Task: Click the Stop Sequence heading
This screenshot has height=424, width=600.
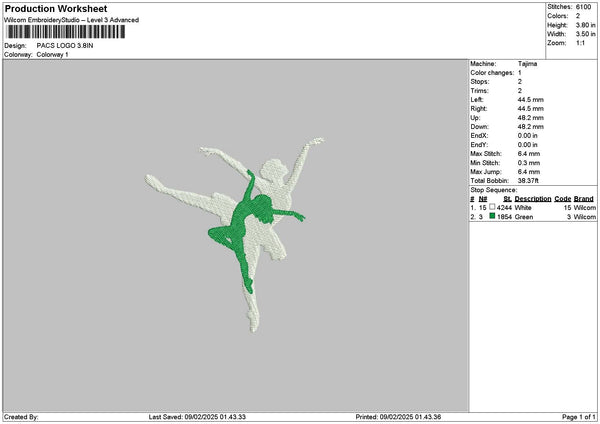Action: [493, 190]
